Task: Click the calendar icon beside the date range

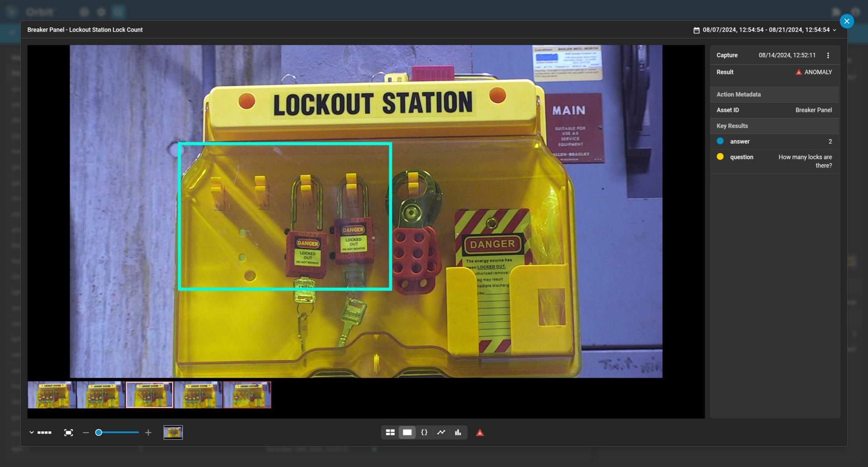Action: coord(696,30)
